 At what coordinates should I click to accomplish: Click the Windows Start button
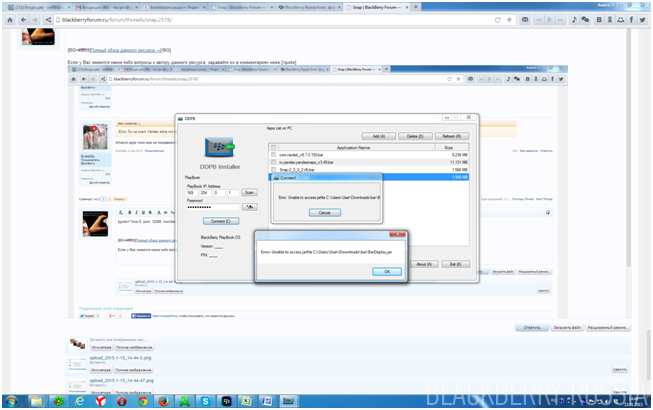tap(11, 400)
